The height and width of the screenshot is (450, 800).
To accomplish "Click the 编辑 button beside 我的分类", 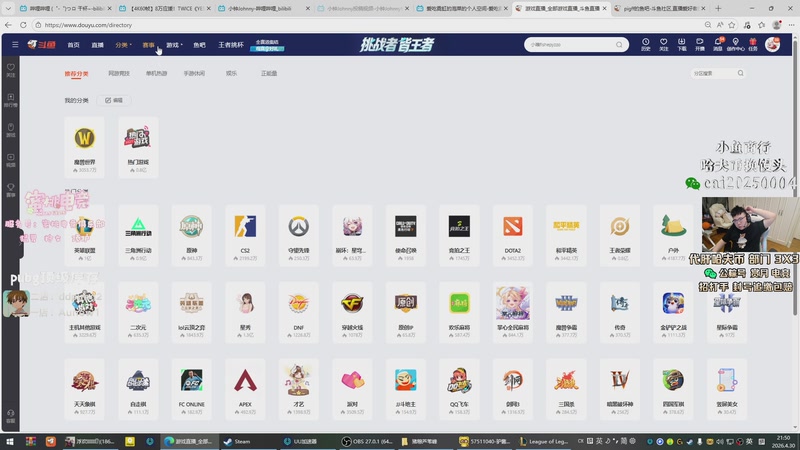I will coord(114,101).
